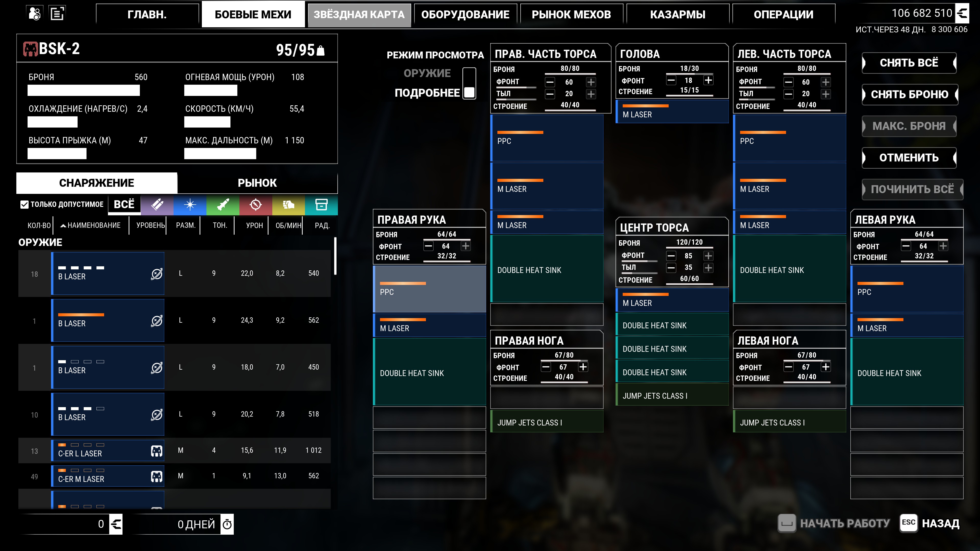Select PPC slot in ПРАВАЯ РУКА

tap(430, 289)
